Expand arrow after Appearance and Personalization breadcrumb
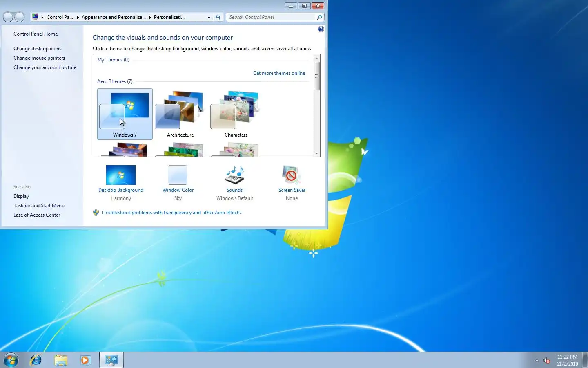Screen dimensions: 588x368 pyautogui.click(x=150, y=17)
